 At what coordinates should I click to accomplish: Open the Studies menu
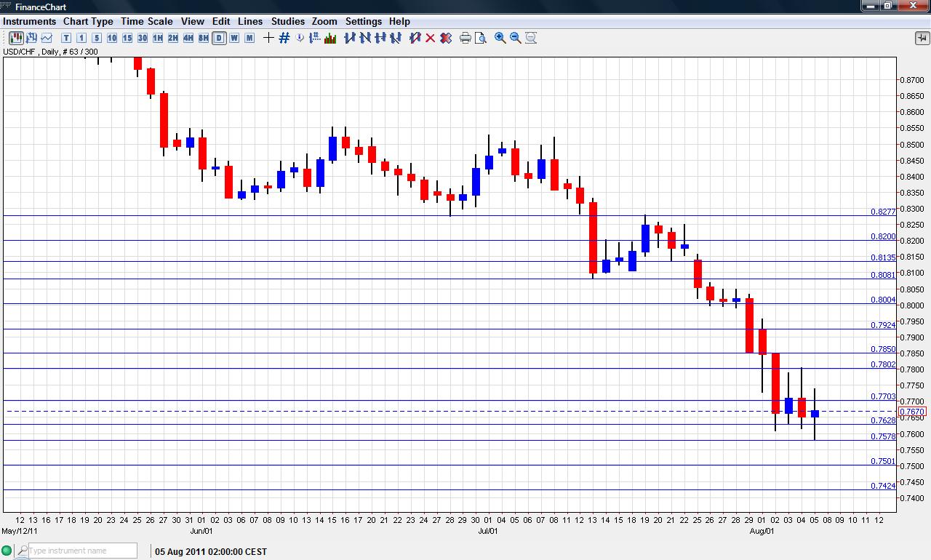tap(287, 21)
